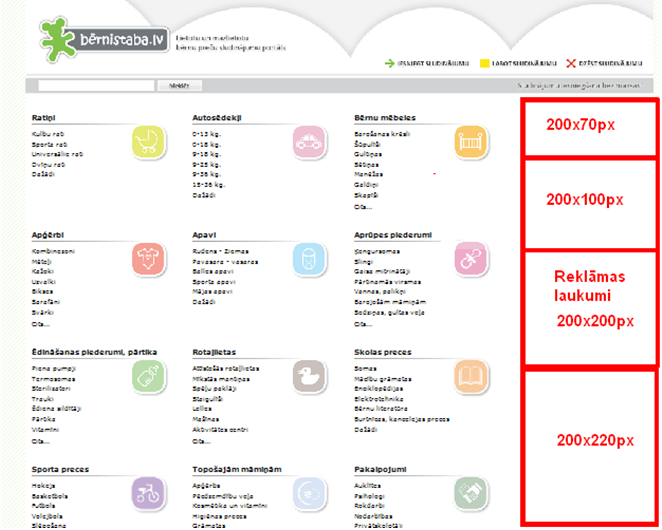Open the Apģērbi category heading

[x=48, y=235]
